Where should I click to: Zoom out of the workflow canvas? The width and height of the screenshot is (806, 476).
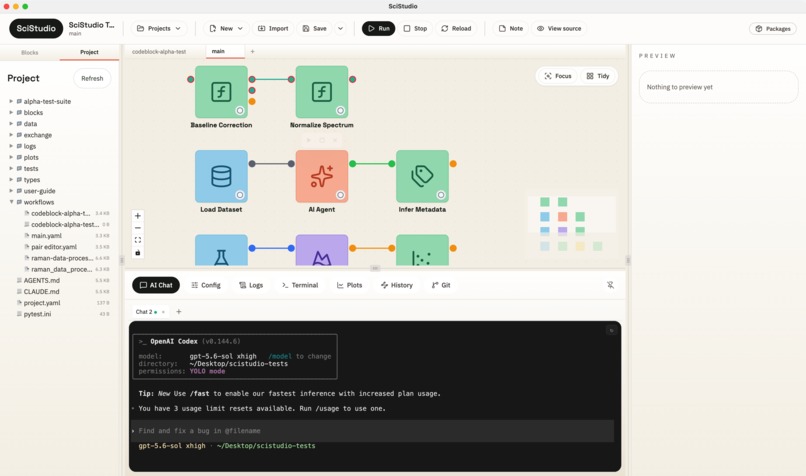tap(138, 228)
